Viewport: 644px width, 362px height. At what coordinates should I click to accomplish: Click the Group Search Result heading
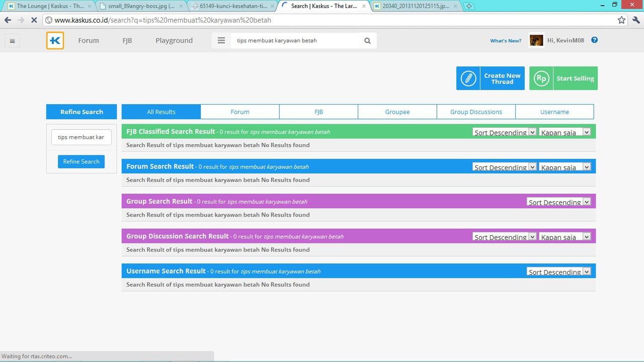click(x=159, y=201)
